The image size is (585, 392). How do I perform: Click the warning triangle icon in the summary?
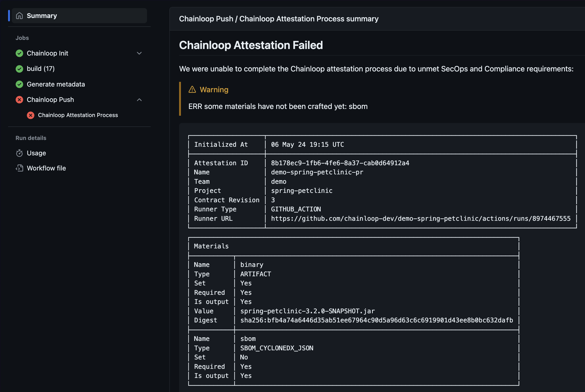(x=192, y=89)
